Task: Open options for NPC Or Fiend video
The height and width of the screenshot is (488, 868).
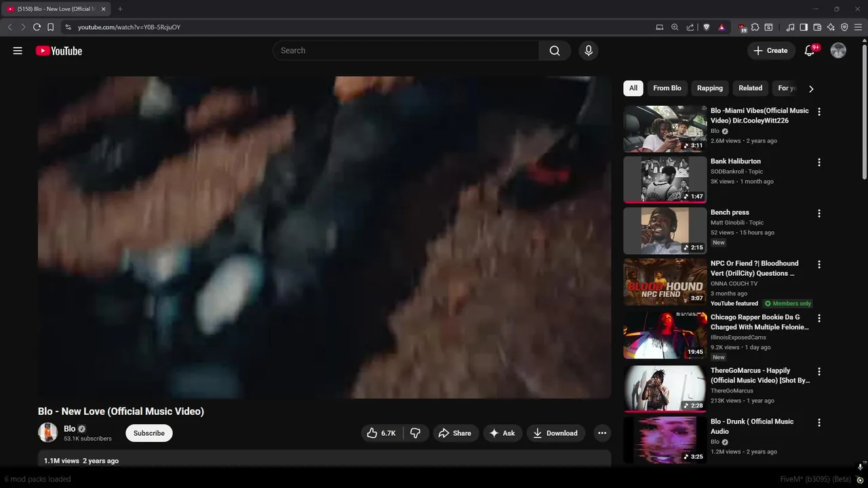Action: coord(819,264)
